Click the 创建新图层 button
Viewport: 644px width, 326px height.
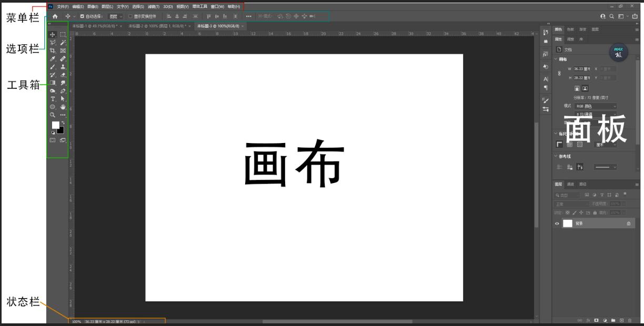tap(621, 320)
